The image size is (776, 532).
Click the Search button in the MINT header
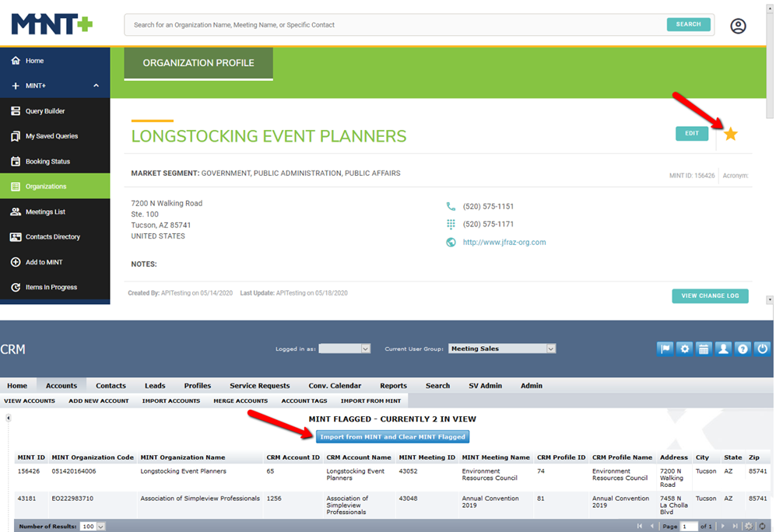tap(688, 24)
